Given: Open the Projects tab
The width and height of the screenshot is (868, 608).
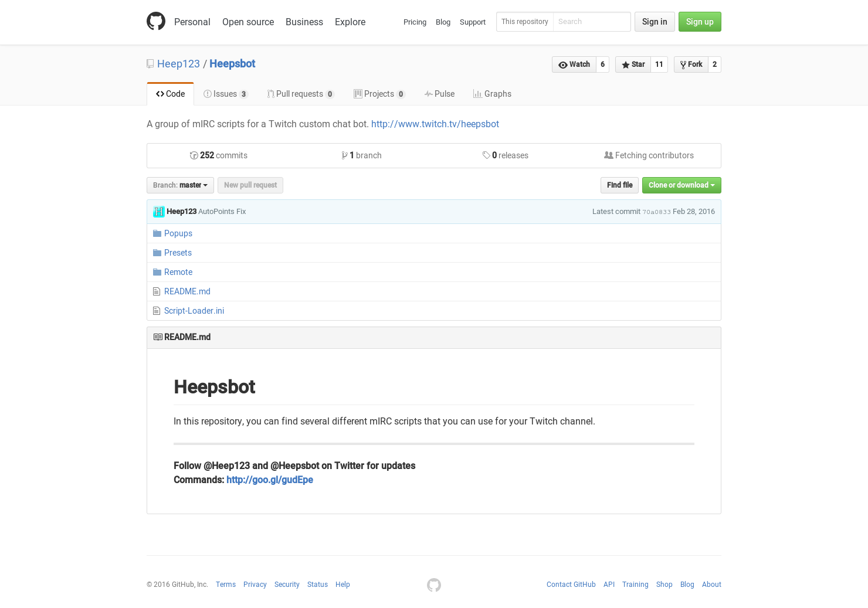Looking at the screenshot, I should (x=379, y=94).
